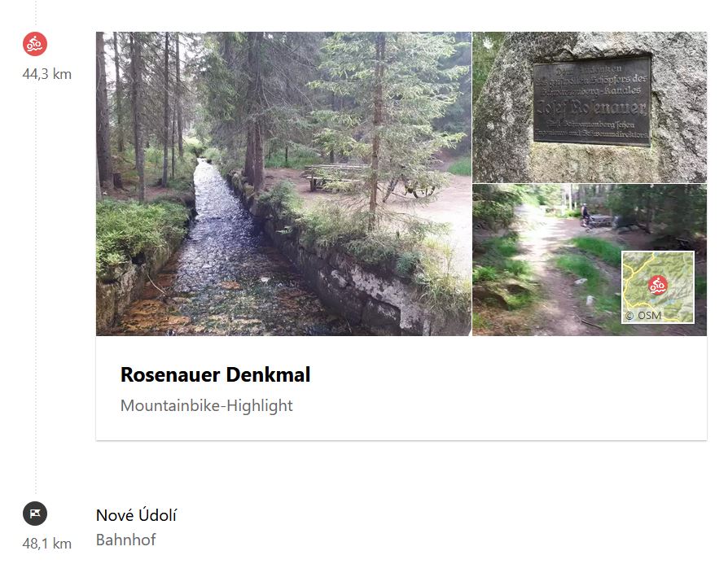
Task: Click the 44,3 km distance label
Action: click(47, 74)
